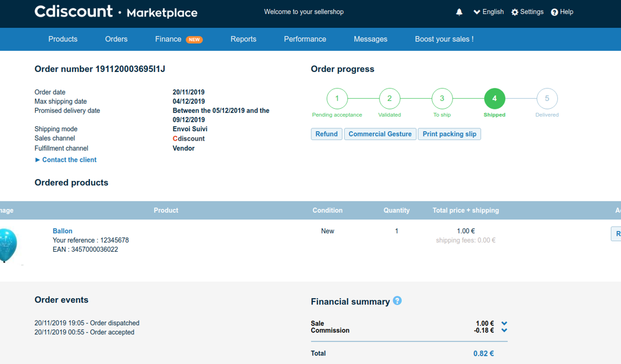Viewport: 621px width, 364px height.
Task: Click the 1.00 € product price
Action: (x=466, y=231)
